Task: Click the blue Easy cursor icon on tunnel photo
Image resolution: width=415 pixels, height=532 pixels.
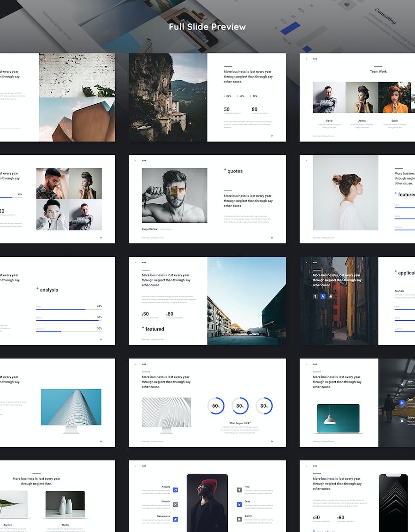Action: pos(402,402)
